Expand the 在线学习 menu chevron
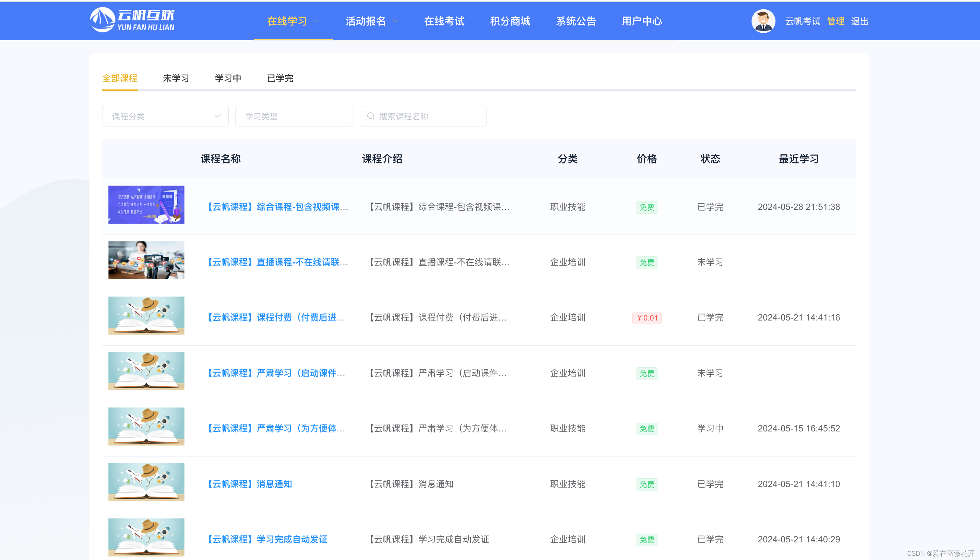Image resolution: width=980 pixels, height=560 pixels. (317, 21)
